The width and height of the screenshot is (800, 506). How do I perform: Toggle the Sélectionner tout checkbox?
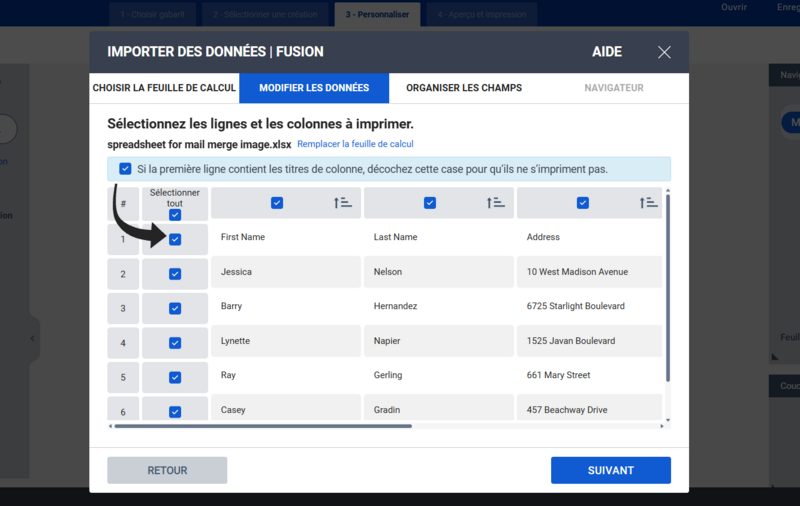174,215
